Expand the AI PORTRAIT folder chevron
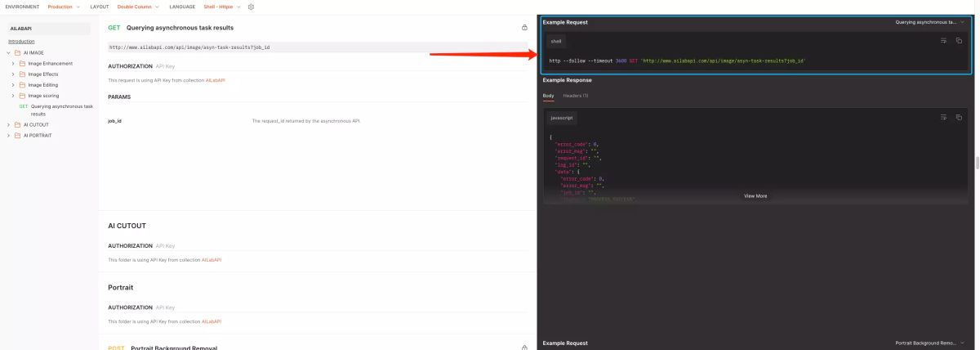 click(x=8, y=135)
